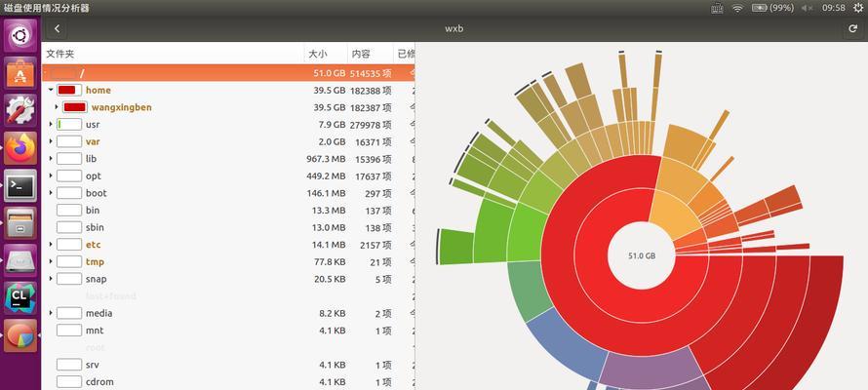Select the srv folder name
Image resolution: width=868 pixels, height=390 pixels.
point(92,365)
